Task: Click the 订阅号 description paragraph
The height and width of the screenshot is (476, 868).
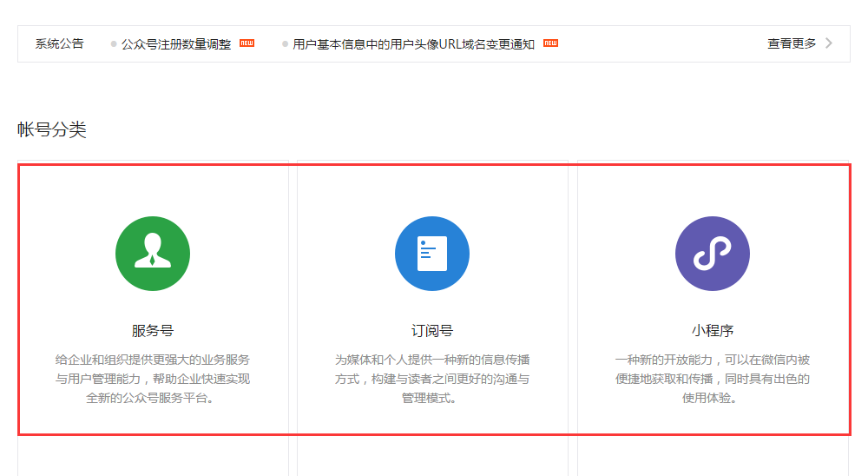Action: pyautogui.click(x=432, y=379)
